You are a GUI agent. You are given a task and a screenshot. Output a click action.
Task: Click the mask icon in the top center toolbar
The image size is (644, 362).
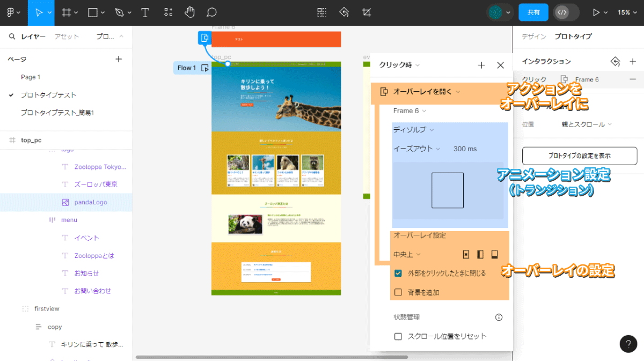345,12
